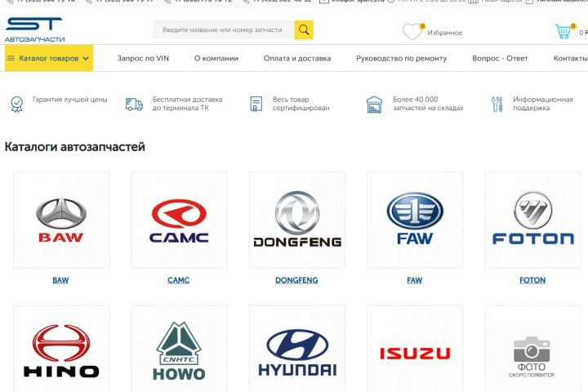
Task: Click the Гарантия лучшей цены badge icon
Action: pos(17,104)
